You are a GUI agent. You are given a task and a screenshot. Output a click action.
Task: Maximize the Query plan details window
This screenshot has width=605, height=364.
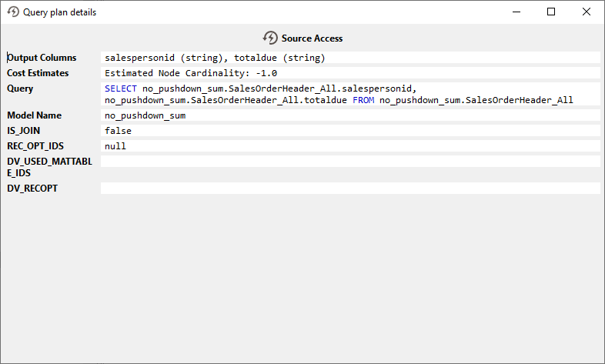tap(551, 12)
